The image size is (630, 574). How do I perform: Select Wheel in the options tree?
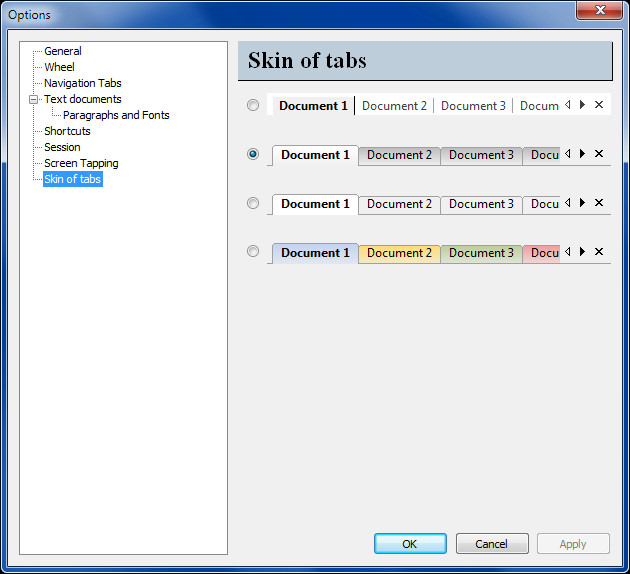point(59,67)
